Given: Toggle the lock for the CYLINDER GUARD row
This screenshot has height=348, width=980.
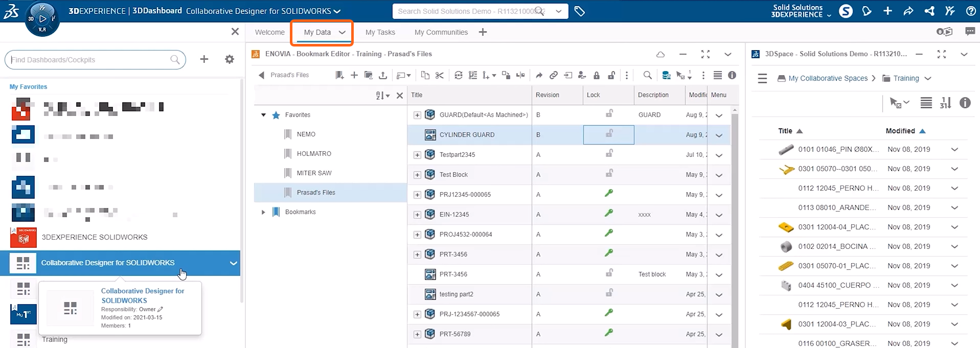Looking at the screenshot, I should tap(609, 134).
